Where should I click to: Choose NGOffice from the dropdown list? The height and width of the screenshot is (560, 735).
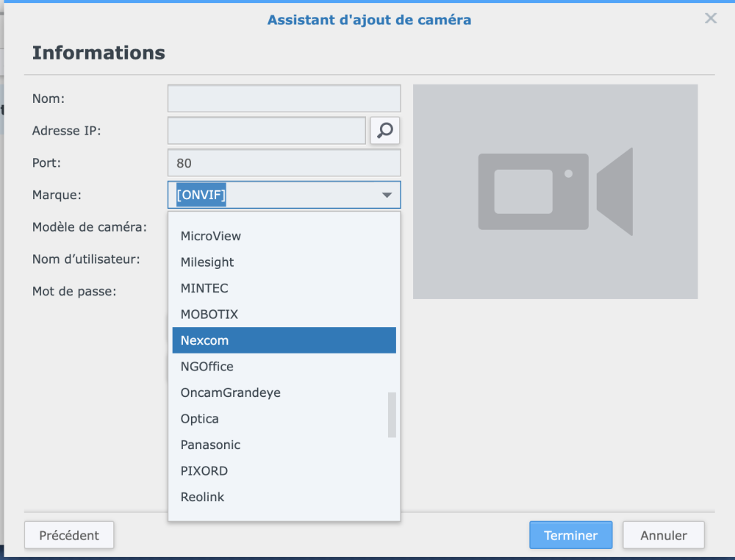pyautogui.click(x=207, y=367)
